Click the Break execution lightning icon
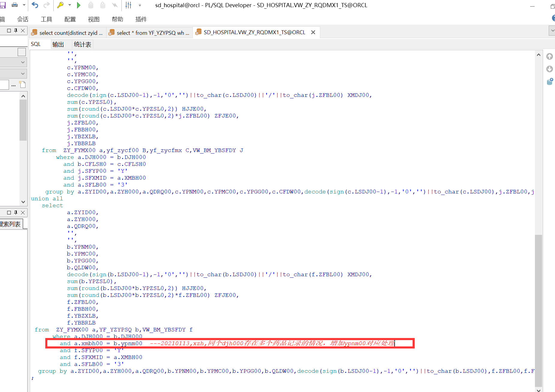The height and width of the screenshot is (392, 555). coord(115,5)
